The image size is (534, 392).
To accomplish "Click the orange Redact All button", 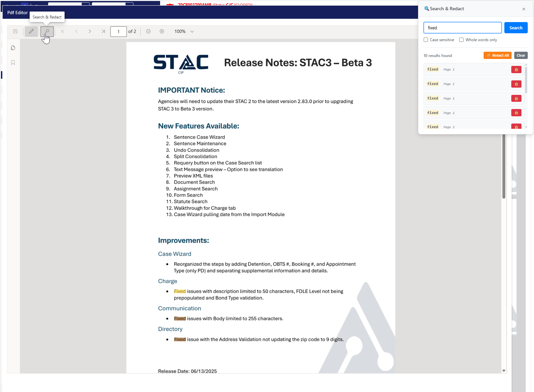I will tap(497, 55).
